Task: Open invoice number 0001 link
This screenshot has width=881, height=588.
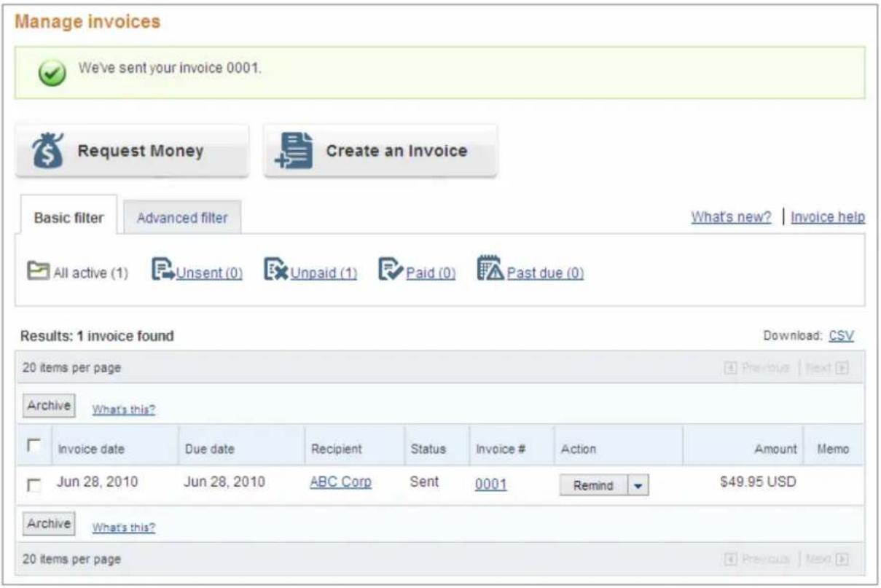Action: [x=491, y=484]
